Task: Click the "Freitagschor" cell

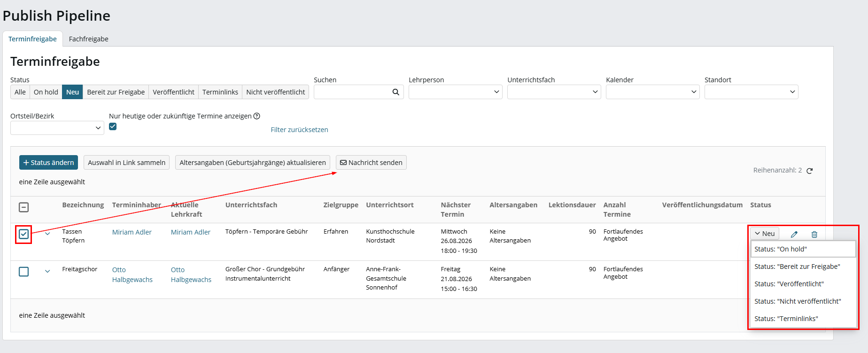Action: tap(80, 269)
